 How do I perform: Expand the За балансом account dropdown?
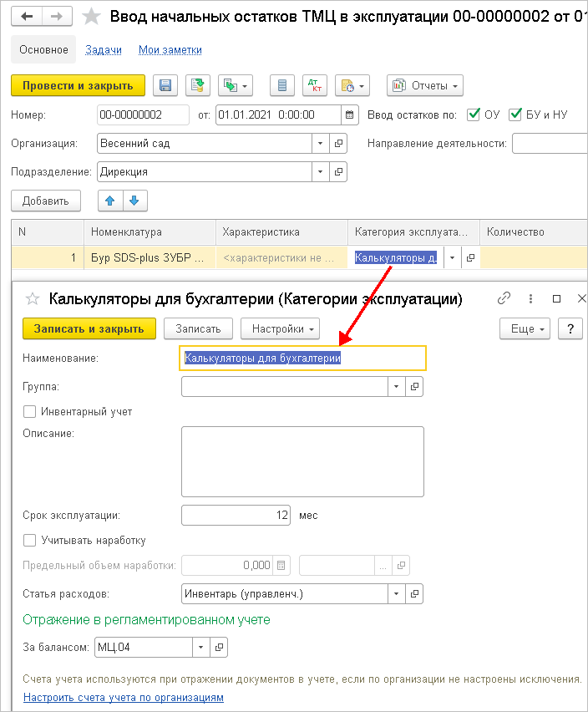[200, 647]
